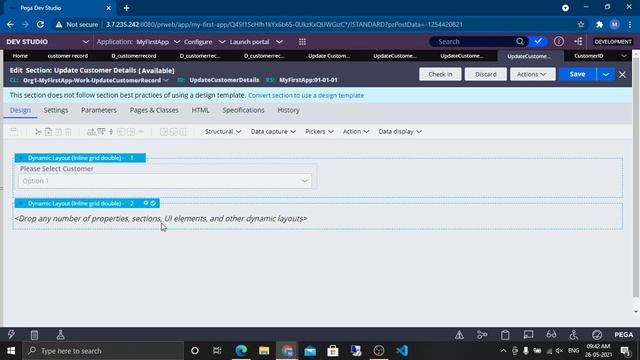The width and height of the screenshot is (640, 360).
Task: Click the copy page icon next to scissors
Action: click(x=49, y=132)
